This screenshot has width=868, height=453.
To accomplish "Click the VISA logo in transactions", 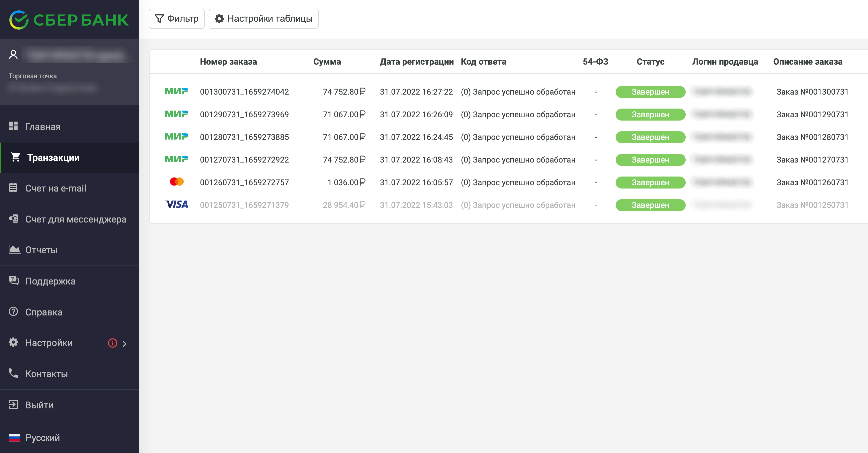I will coord(177,205).
